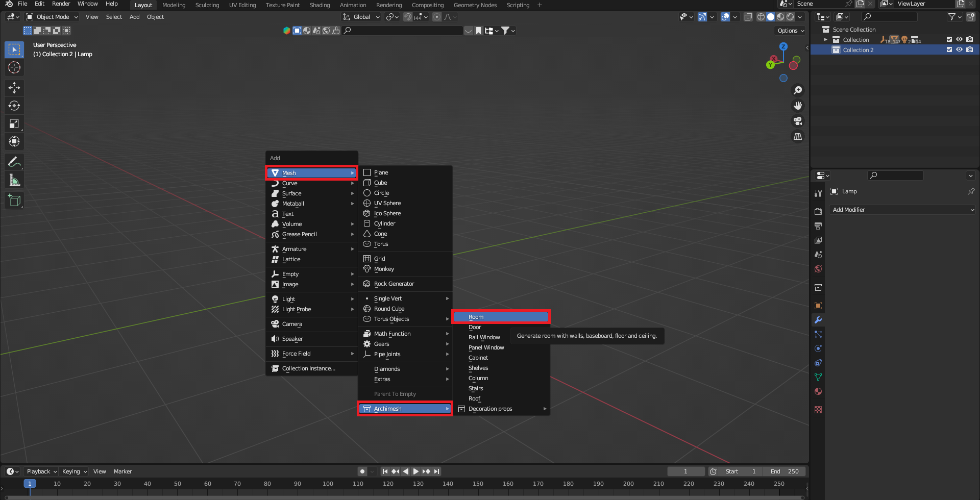Open the Global orientation dropdown
The height and width of the screenshot is (500, 980).
coord(361,17)
